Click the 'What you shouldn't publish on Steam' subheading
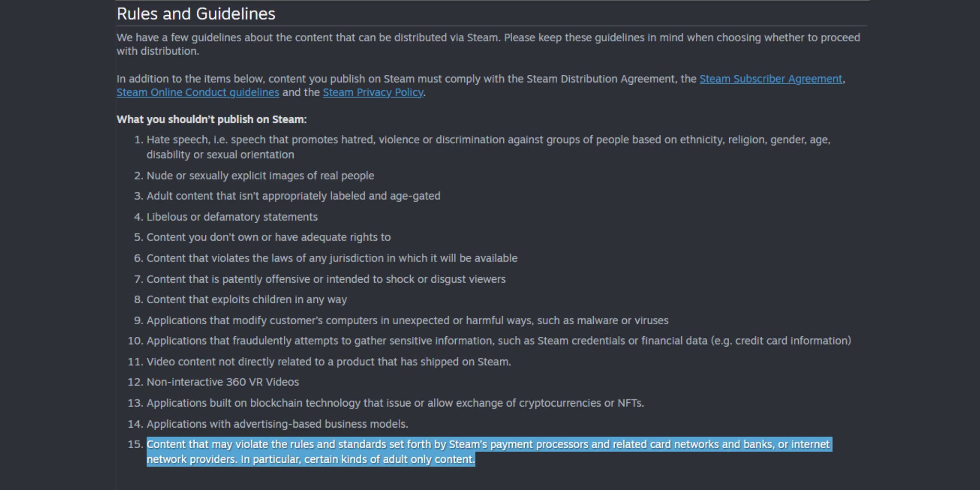This screenshot has width=980, height=490. pos(212,119)
